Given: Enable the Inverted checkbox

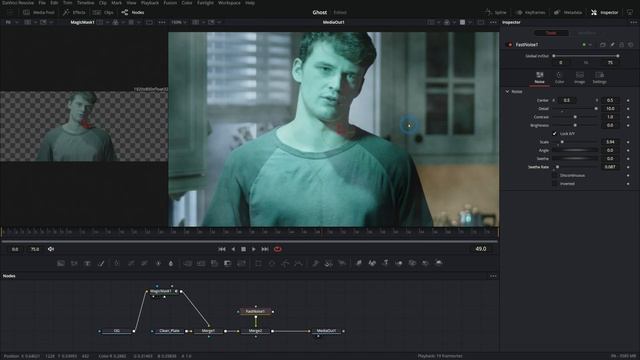Looking at the screenshot, I should click(554, 184).
